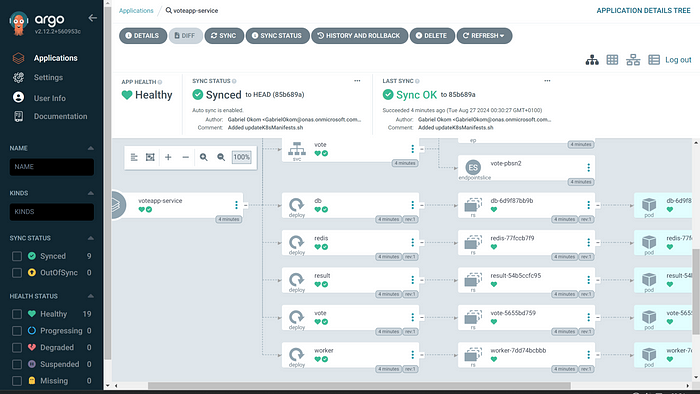
Task: Open the Sync Status panel more menu
Action: coord(357,81)
